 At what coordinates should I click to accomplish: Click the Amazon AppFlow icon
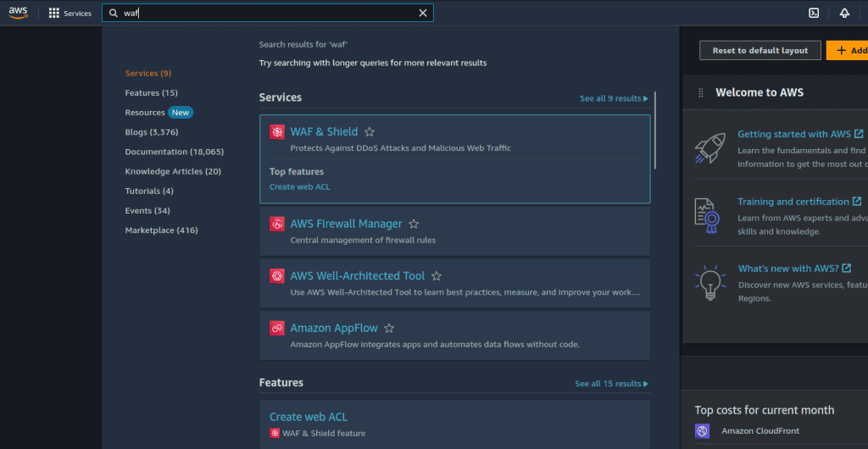[277, 328]
